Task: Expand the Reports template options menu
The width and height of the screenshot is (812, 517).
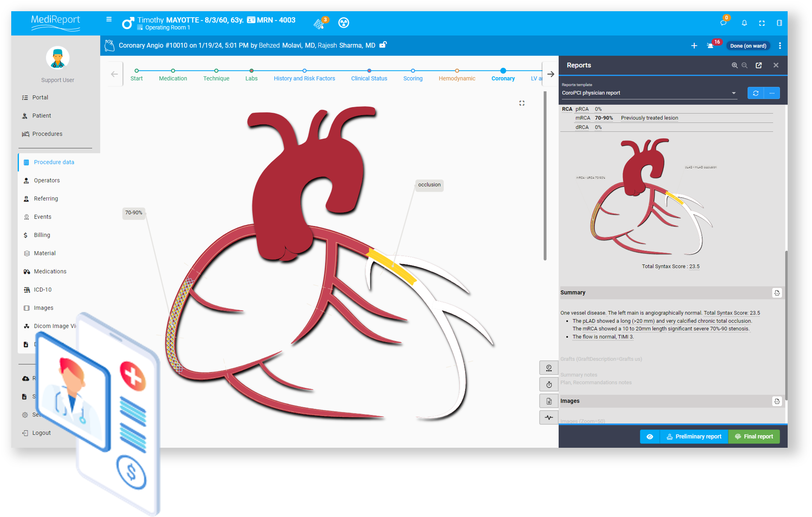Action: [773, 93]
